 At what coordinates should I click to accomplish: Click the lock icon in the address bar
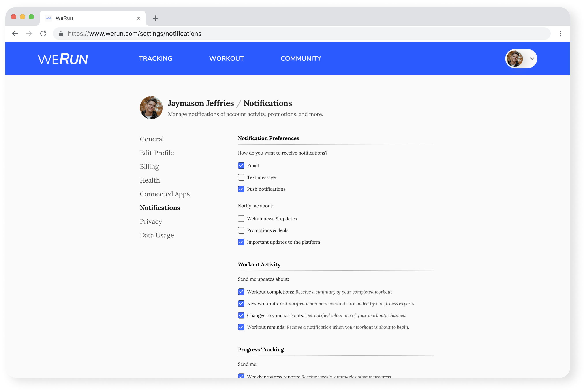[60, 34]
